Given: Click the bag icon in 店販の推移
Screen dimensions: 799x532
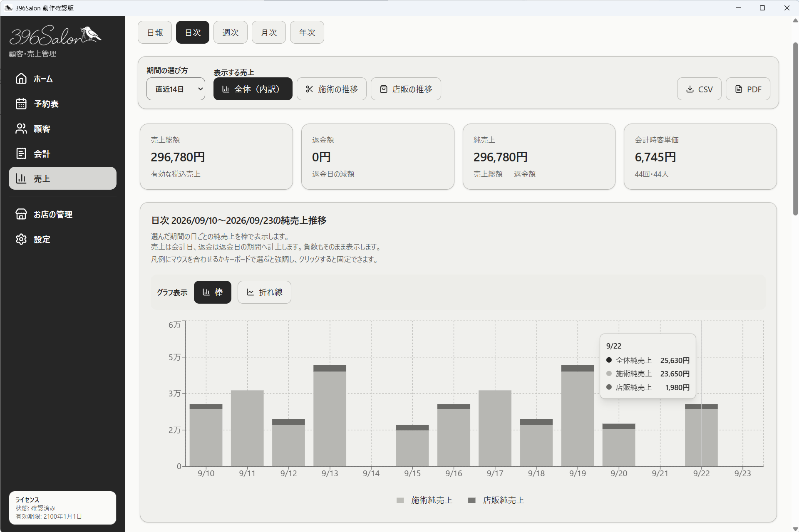Looking at the screenshot, I should click(384, 89).
